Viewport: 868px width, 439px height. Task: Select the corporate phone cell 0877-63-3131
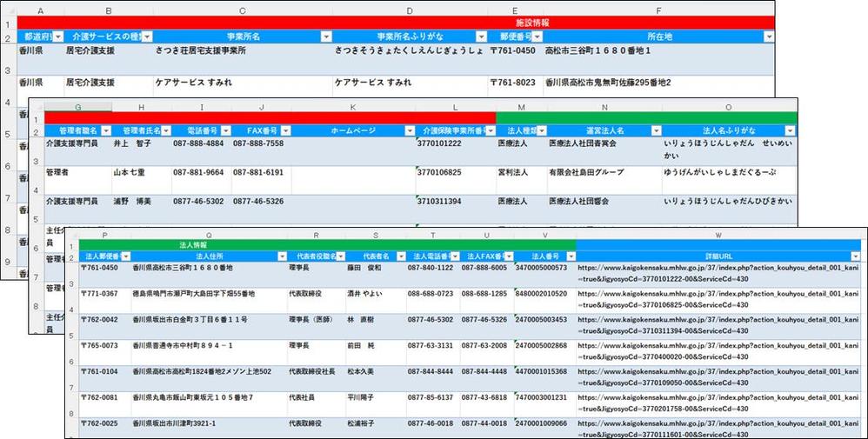pyautogui.click(x=433, y=351)
